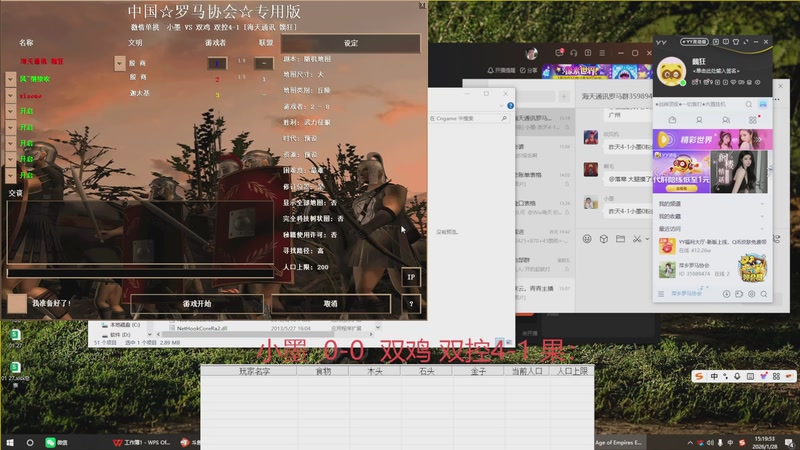Click the taskbar Cortana circle icon

[30, 442]
